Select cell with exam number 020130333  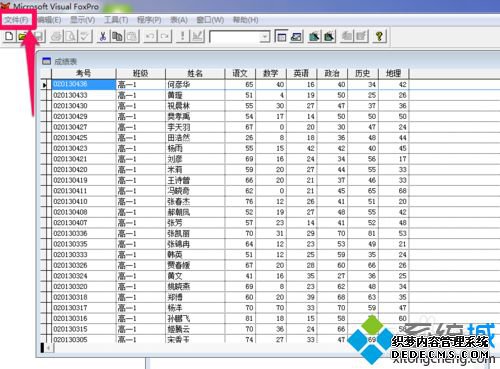tap(84, 255)
